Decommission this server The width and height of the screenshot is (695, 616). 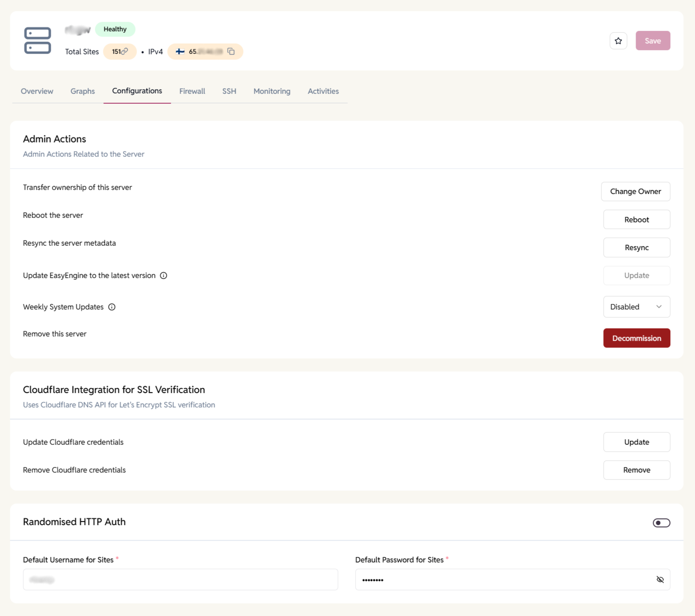click(x=637, y=338)
